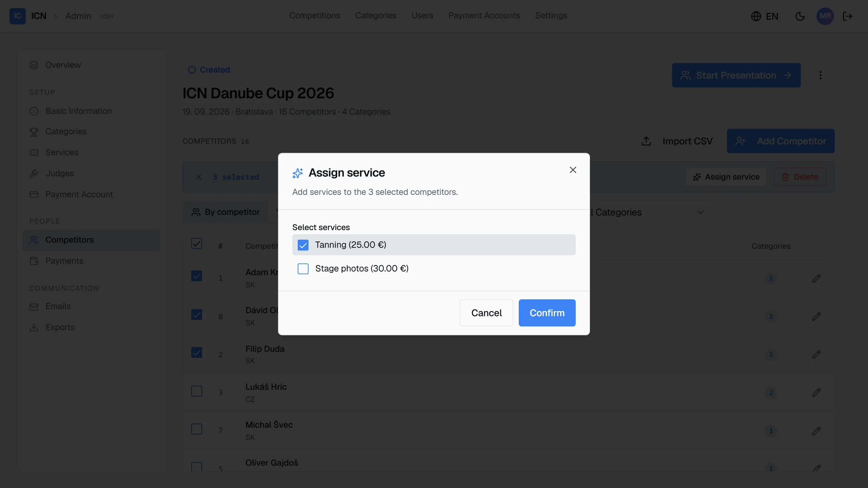Click the Filip Duda name
This screenshot has height=488, width=868.
point(265,349)
